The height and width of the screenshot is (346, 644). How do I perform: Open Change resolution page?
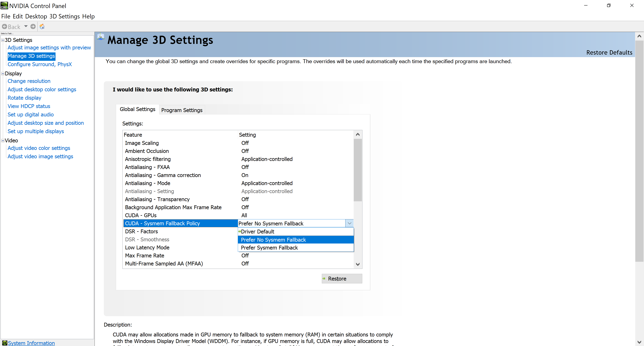pos(29,81)
